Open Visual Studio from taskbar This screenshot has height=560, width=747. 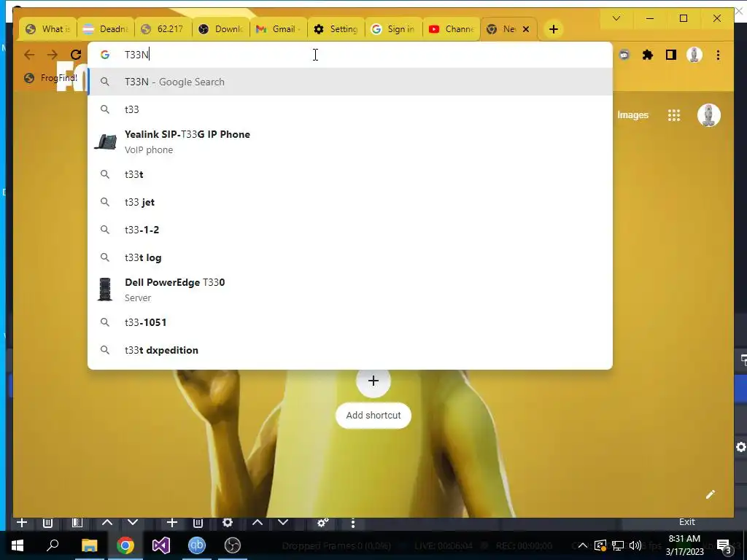(x=161, y=545)
